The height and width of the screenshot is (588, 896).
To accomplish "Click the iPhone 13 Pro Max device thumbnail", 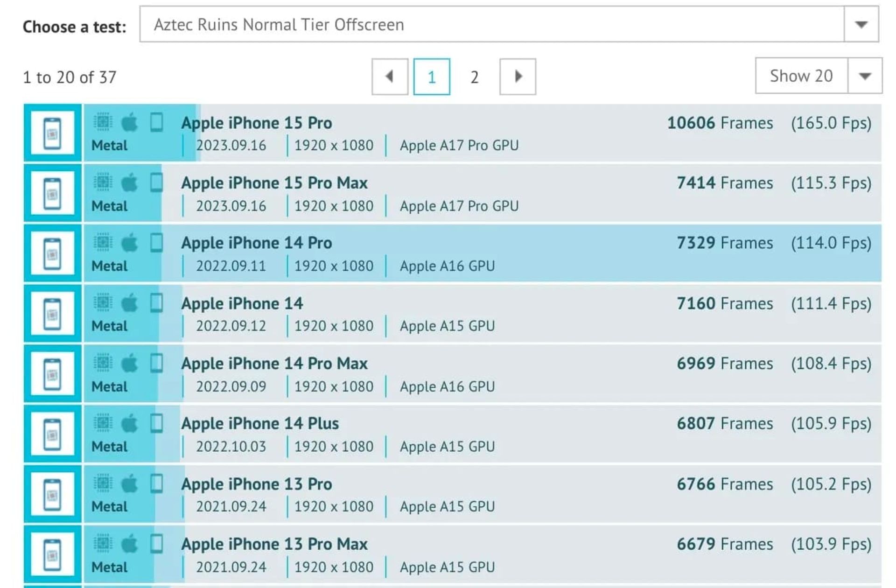I will coord(53,554).
